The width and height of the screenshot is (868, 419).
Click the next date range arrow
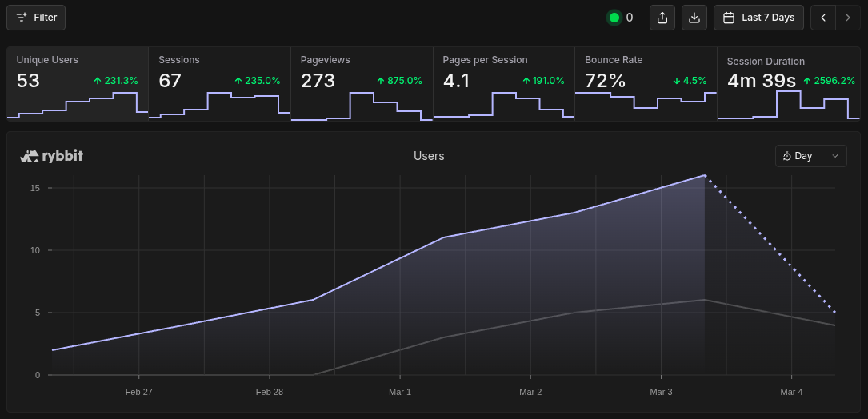click(x=848, y=18)
